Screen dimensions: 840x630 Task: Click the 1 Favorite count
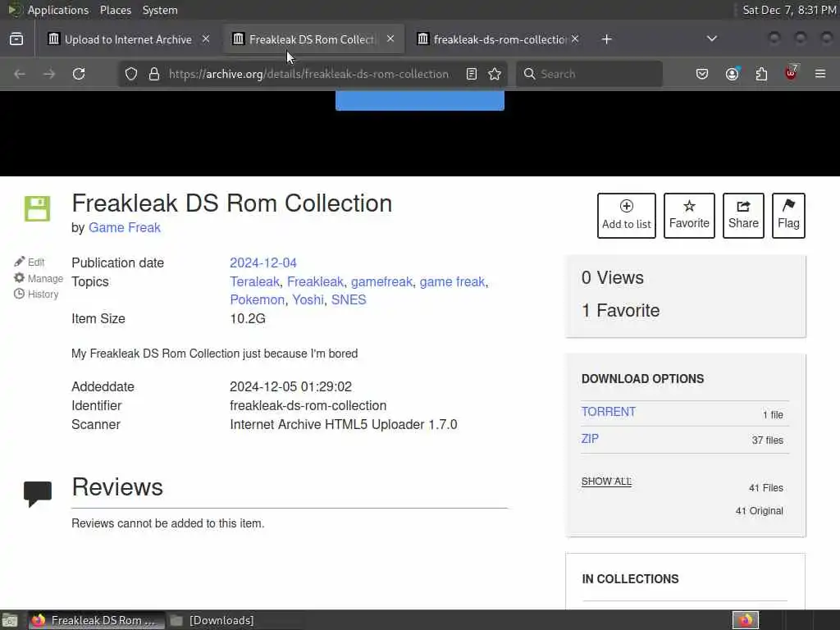coord(620,311)
